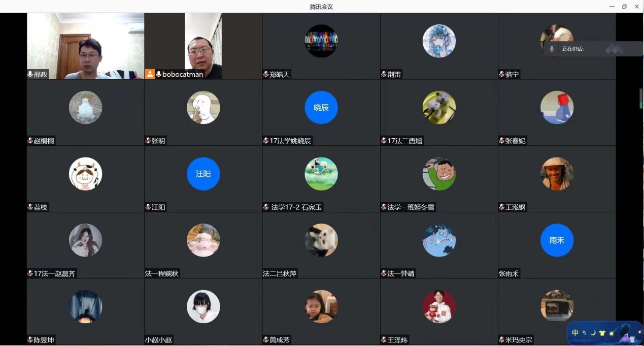Click the name label 法学一班姬冬雪
The width and height of the screenshot is (644, 346).
411,207
